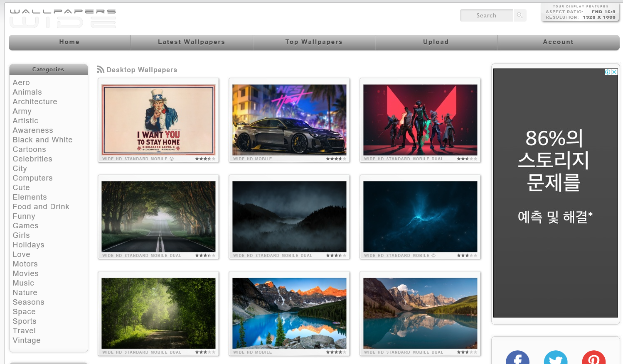This screenshot has height=364, width=623.
Task: Click into the Search input field
Action: coord(487,15)
